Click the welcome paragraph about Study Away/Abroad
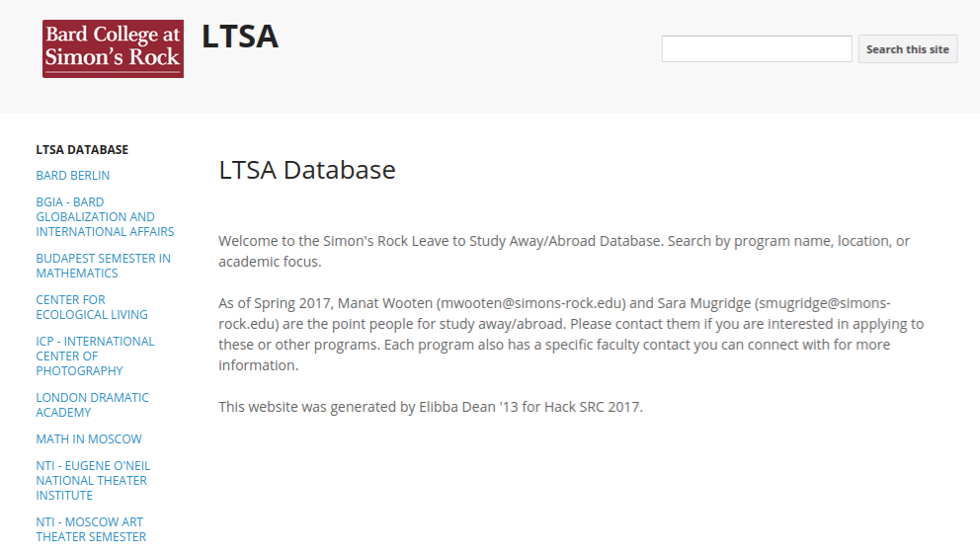980x554 pixels. (564, 251)
